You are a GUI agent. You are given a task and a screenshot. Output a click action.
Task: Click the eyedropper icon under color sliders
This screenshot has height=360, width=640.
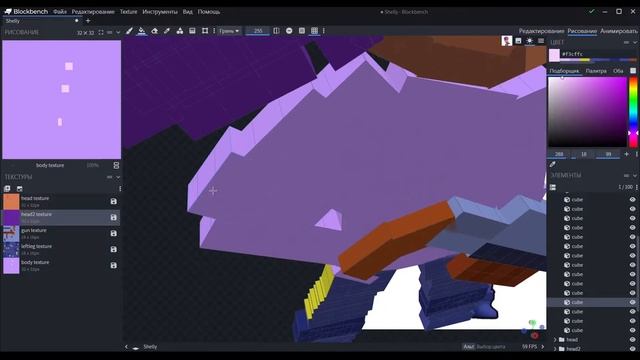(553, 164)
